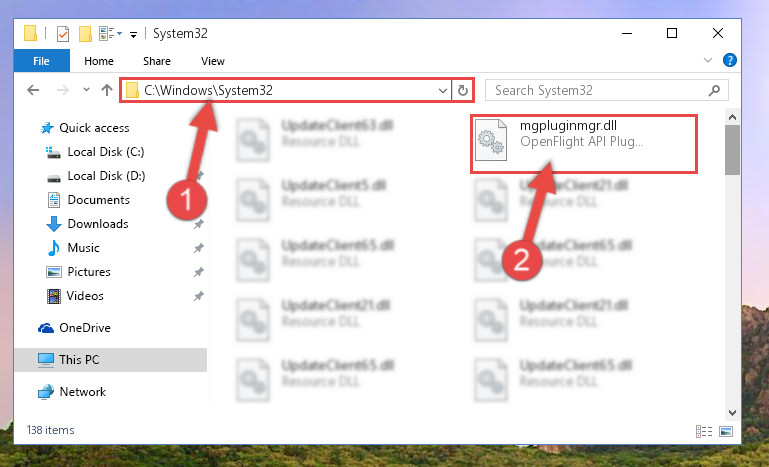Click the Properties quick access toolbar icon
This screenshot has height=467, width=769.
click(x=63, y=34)
